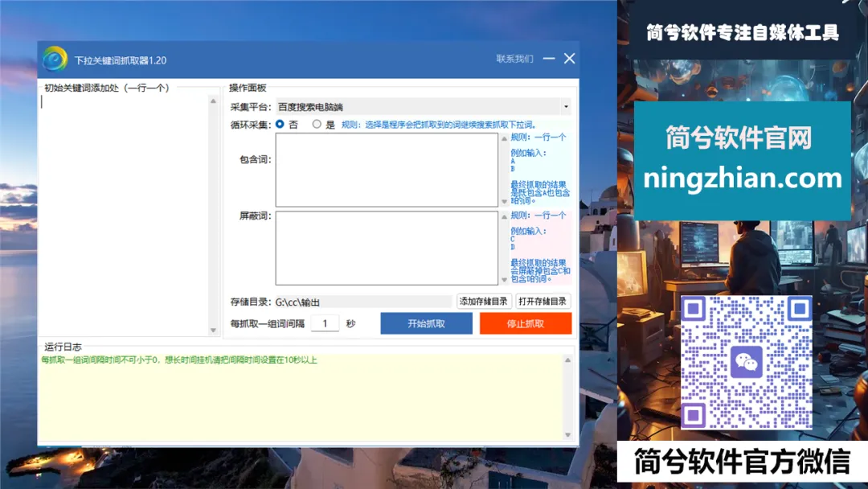868x489 pixels.
Task: Click the 存储目录 path field
Action: (363, 302)
